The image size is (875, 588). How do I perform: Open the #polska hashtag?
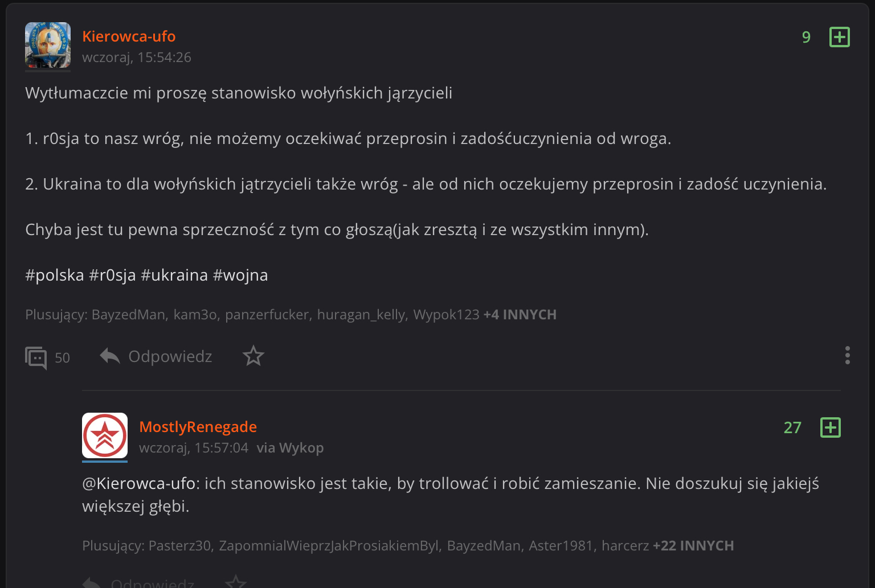pos(55,276)
